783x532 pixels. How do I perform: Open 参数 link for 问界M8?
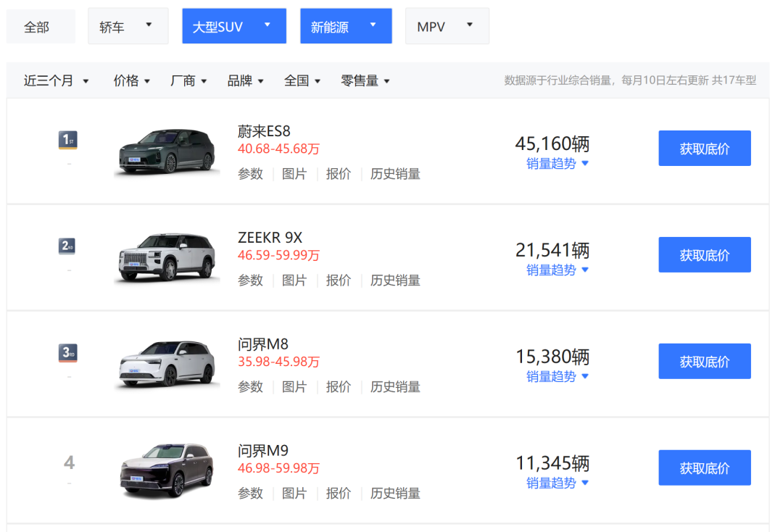click(x=250, y=387)
